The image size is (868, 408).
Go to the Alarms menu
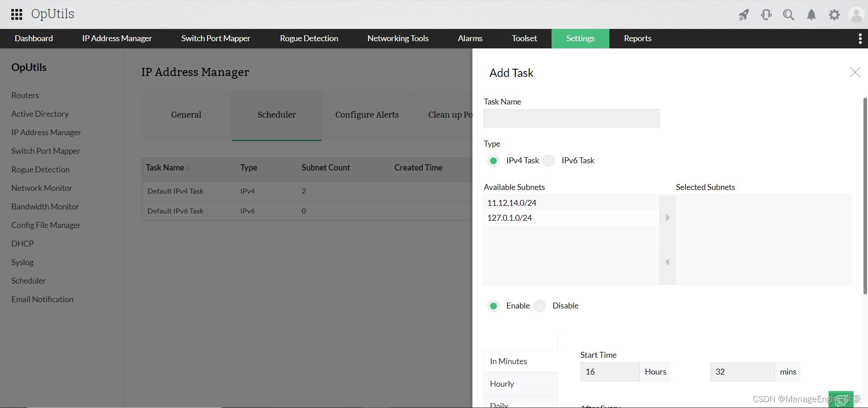pyautogui.click(x=470, y=38)
